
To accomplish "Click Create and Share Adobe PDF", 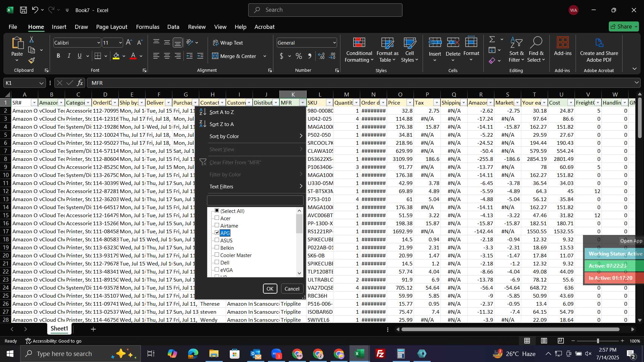I will [599, 50].
